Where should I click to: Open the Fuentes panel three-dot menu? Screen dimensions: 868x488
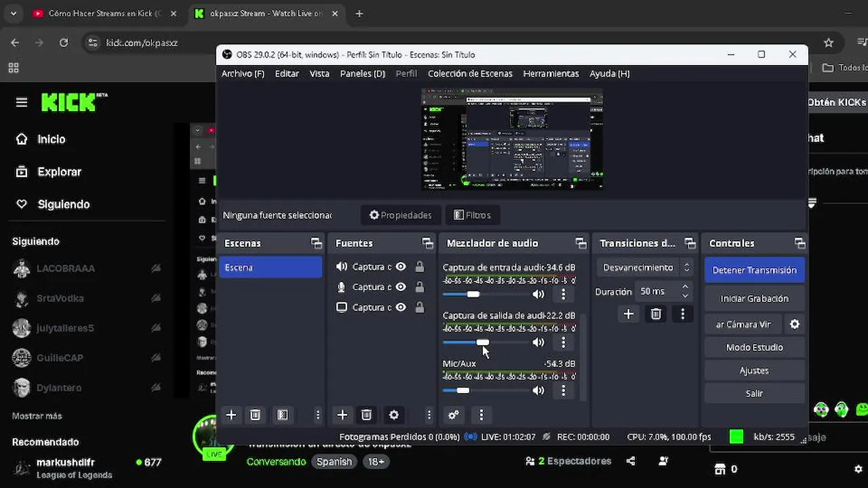click(429, 415)
